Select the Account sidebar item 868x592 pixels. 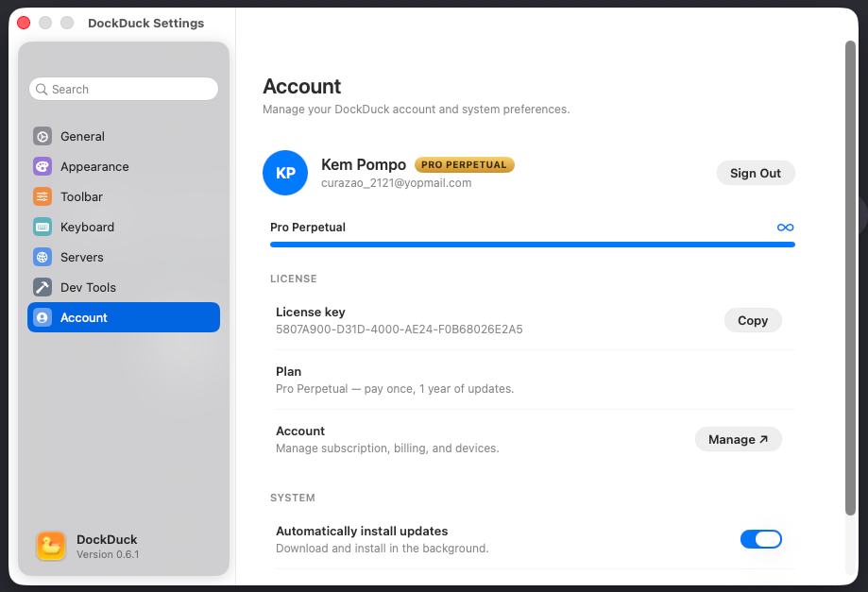point(124,317)
